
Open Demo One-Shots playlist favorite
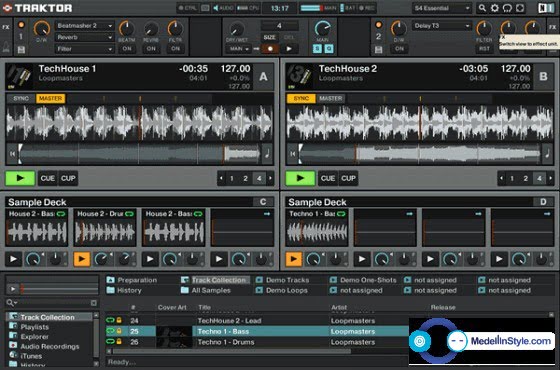click(363, 280)
